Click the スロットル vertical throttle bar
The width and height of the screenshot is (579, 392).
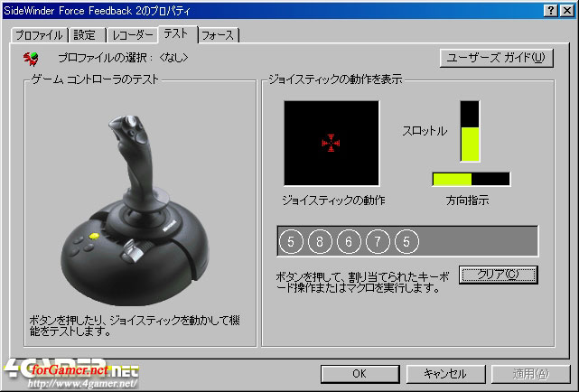coord(470,131)
